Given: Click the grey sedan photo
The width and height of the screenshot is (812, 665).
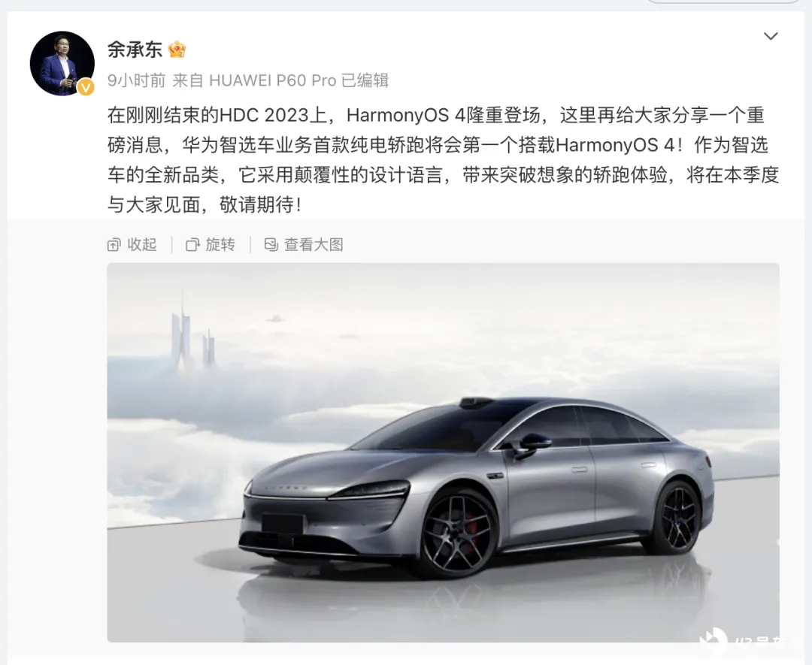Looking at the screenshot, I should point(444,452).
